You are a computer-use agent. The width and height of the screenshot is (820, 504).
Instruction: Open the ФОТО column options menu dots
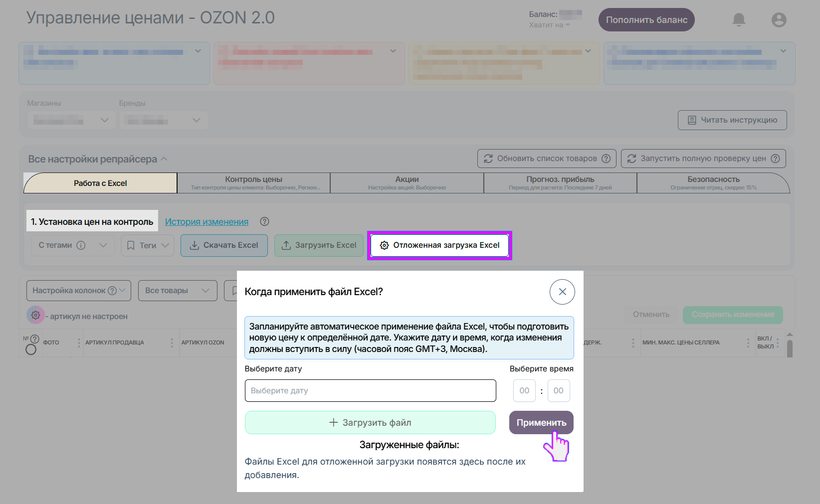click(x=79, y=342)
